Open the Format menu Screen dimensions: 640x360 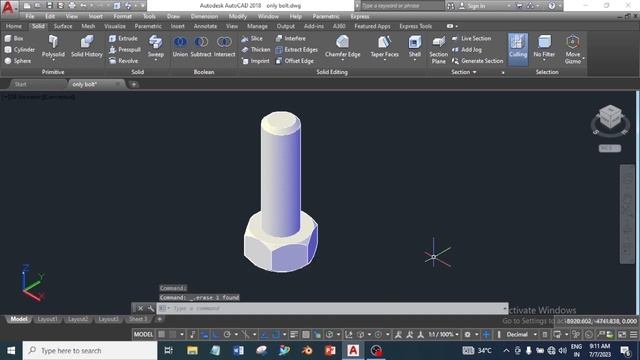[x=122, y=16]
